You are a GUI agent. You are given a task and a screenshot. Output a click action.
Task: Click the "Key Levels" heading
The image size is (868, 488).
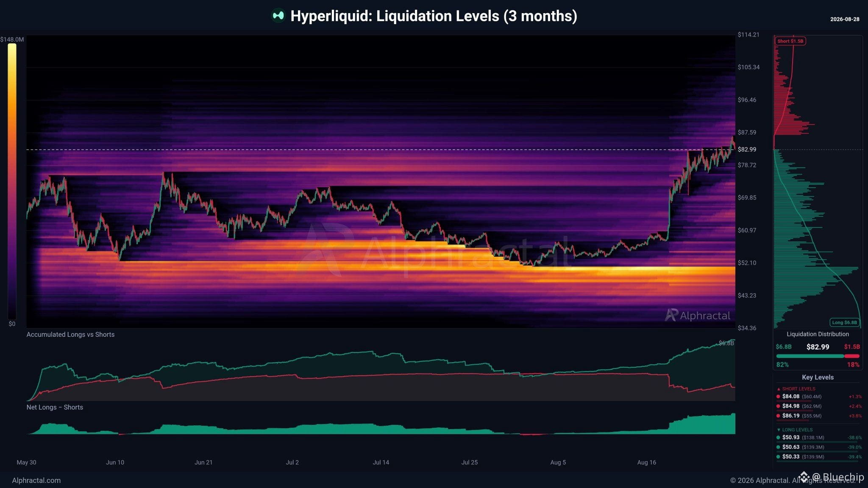pos(818,377)
